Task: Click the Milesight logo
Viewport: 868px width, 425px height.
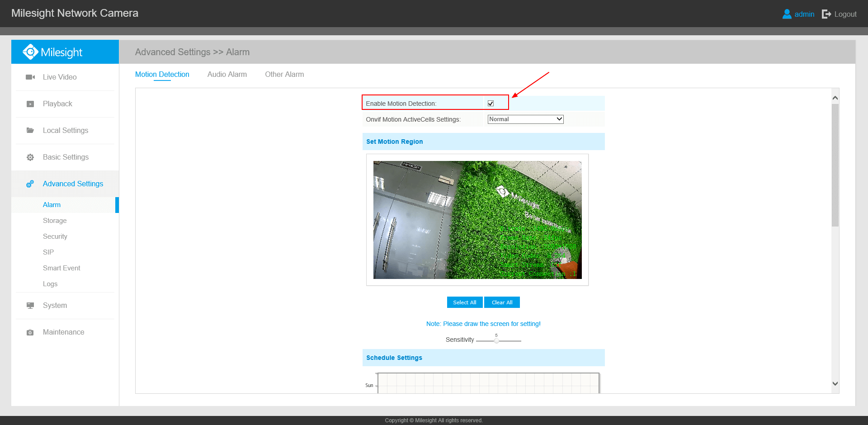Action: pyautogui.click(x=52, y=52)
